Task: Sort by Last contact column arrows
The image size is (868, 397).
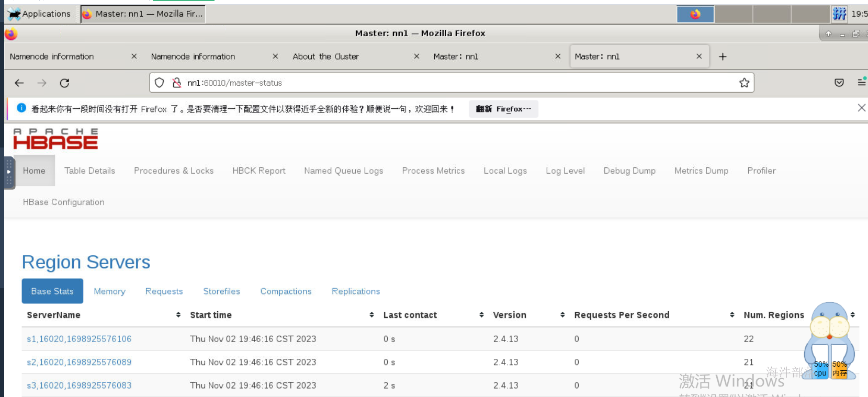Action: 481,315
